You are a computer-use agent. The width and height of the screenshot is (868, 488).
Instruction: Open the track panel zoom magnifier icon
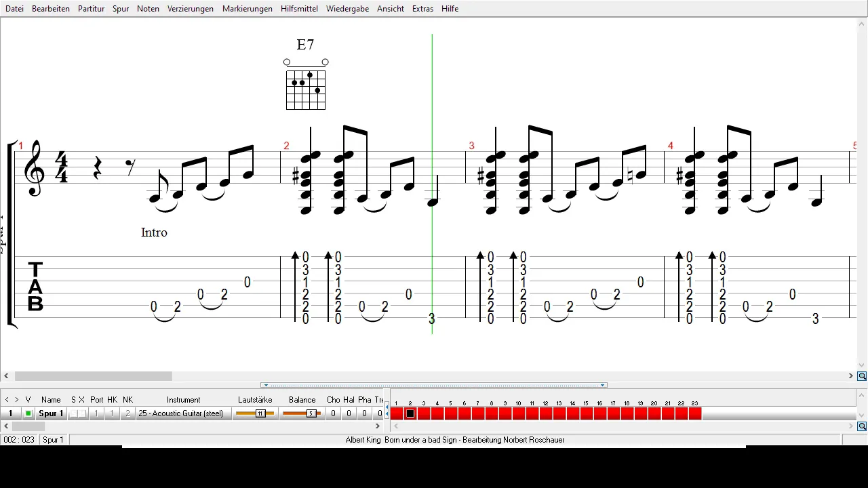point(862,426)
